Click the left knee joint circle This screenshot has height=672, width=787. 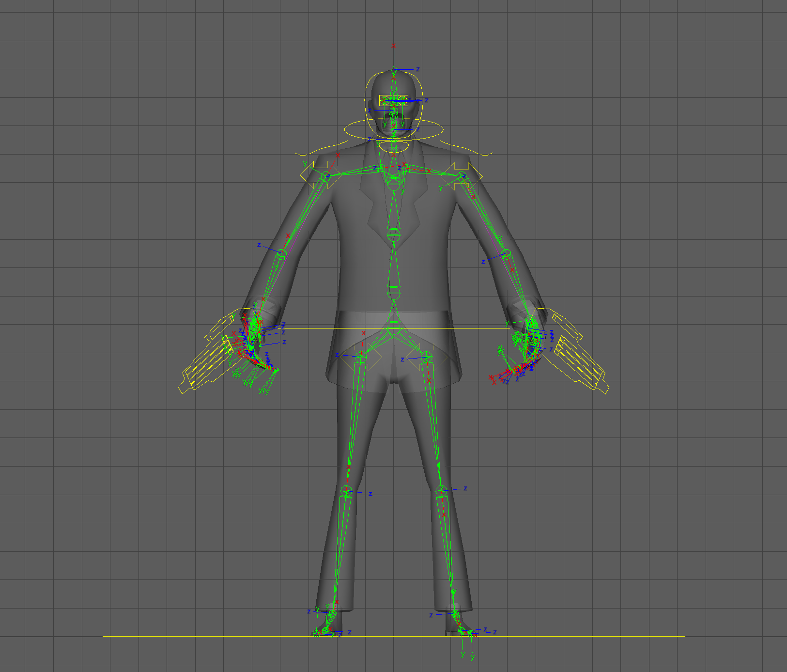pos(346,492)
